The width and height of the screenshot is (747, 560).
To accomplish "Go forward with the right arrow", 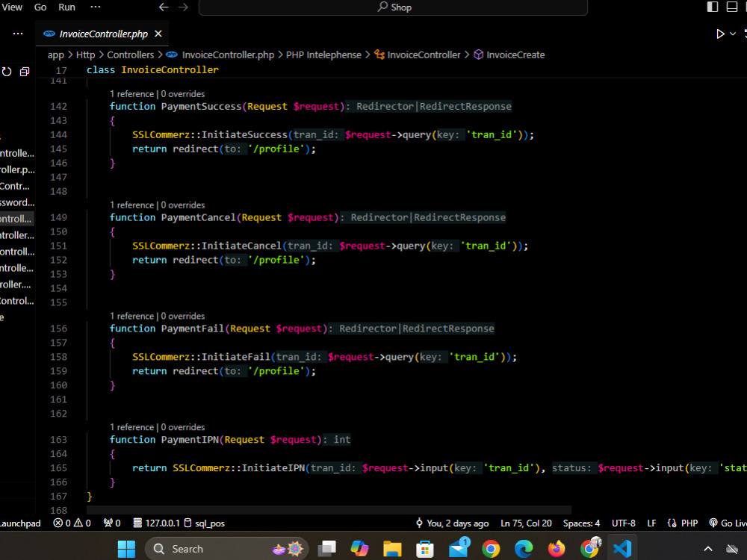I will [184, 7].
